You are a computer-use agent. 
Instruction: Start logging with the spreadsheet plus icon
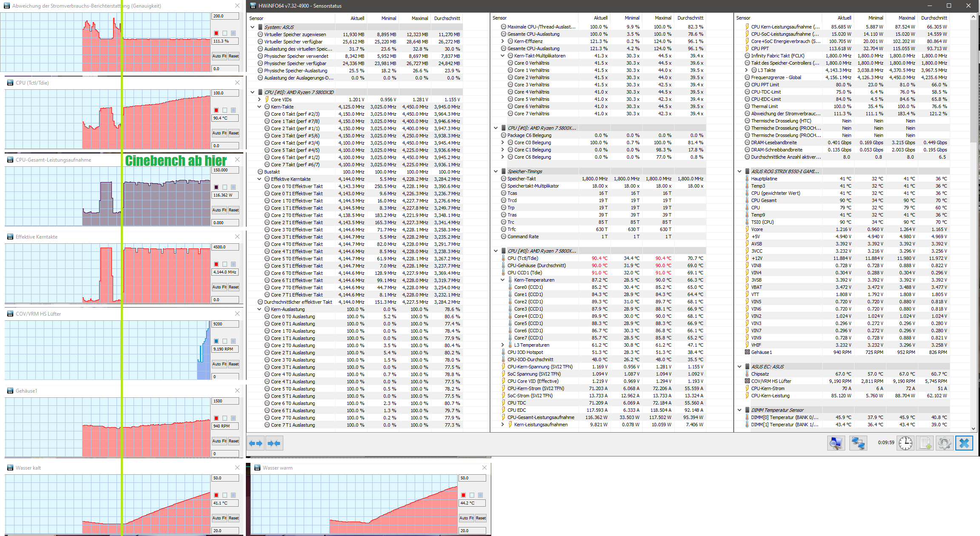(x=926, y=443)
